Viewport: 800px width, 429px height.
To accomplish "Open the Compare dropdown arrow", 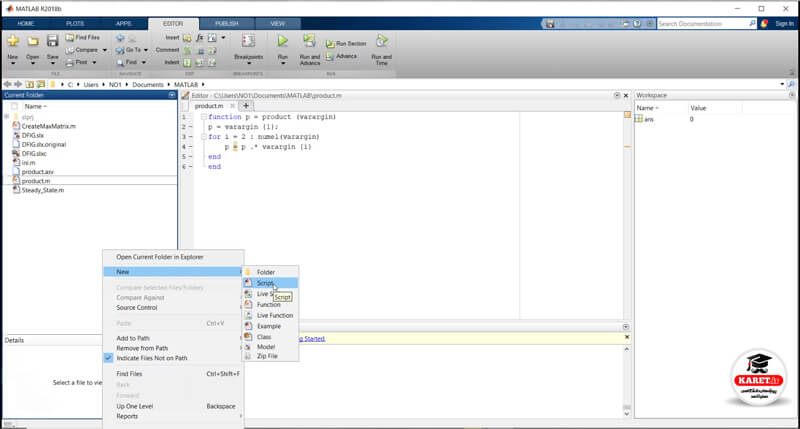I will 105,50.
